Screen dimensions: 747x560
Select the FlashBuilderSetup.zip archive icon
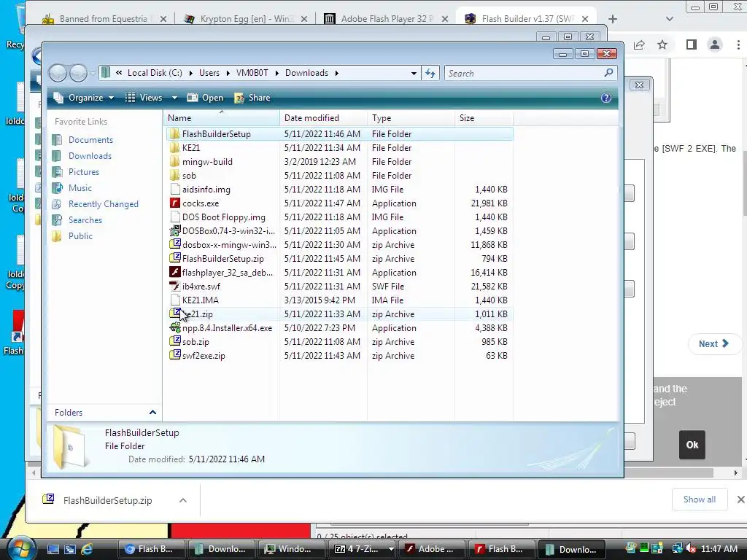click(175, 258)
